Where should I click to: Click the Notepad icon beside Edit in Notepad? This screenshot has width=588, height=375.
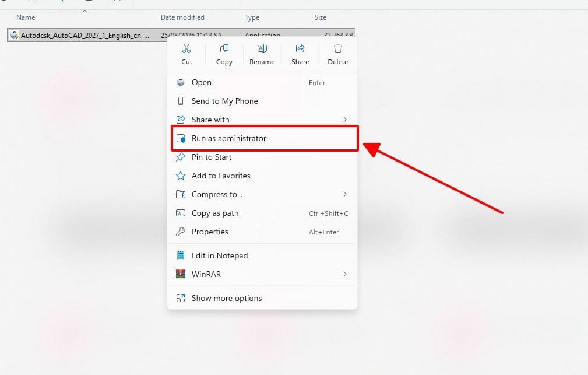[181, 255]
